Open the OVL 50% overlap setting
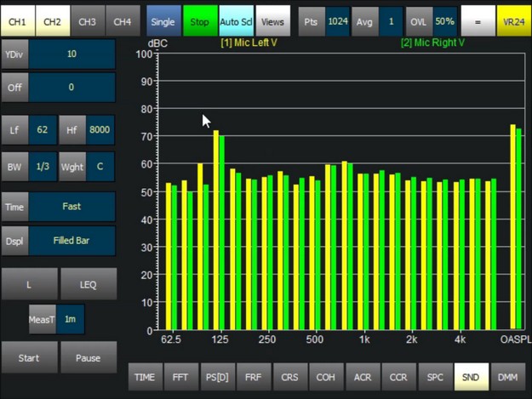Viewport: 532px width, 399px height. click(x=444, y=21)
